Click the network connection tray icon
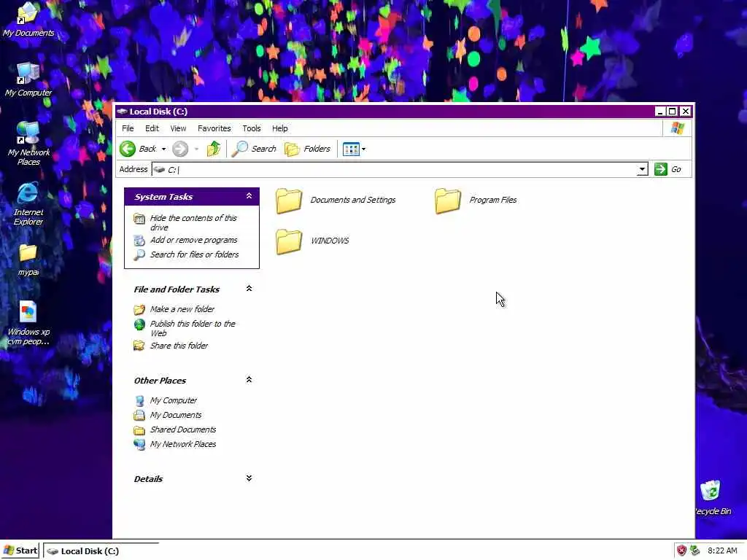747x560 pixels. coord(695,551)
